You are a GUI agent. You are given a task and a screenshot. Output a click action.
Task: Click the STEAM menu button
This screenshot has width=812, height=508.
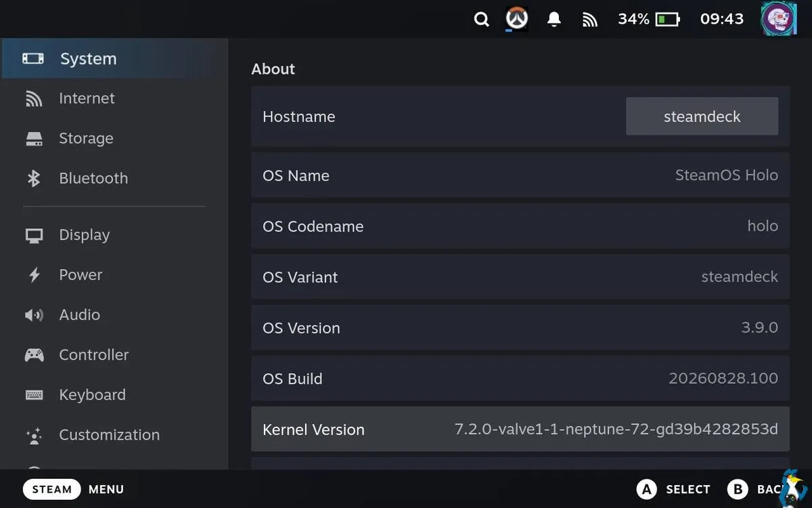[52, 489]
